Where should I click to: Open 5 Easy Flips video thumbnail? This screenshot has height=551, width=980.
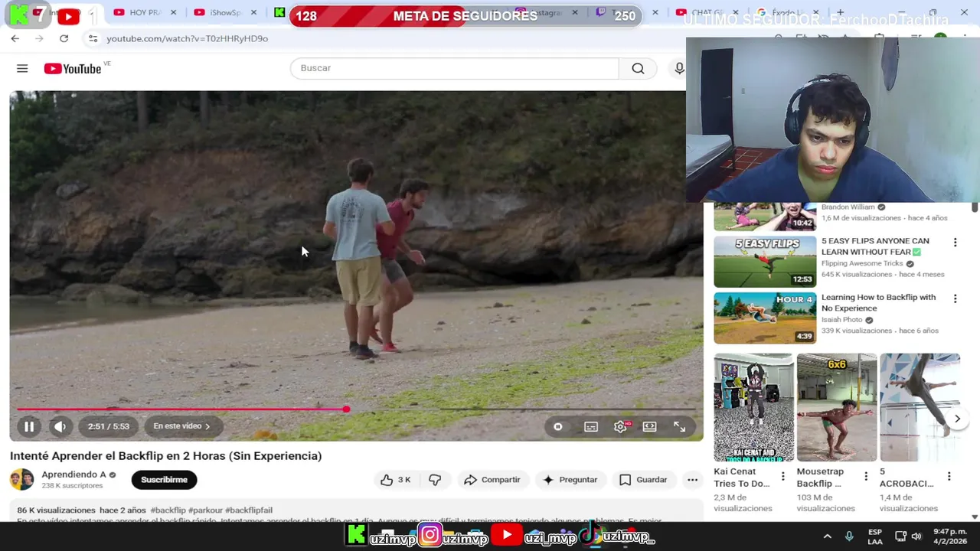point(765,262)
